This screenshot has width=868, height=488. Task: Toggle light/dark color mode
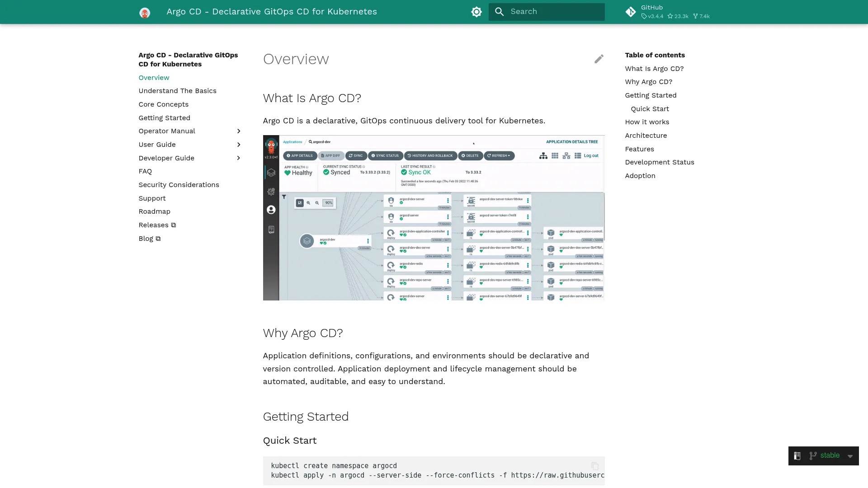tap(476, 12)
